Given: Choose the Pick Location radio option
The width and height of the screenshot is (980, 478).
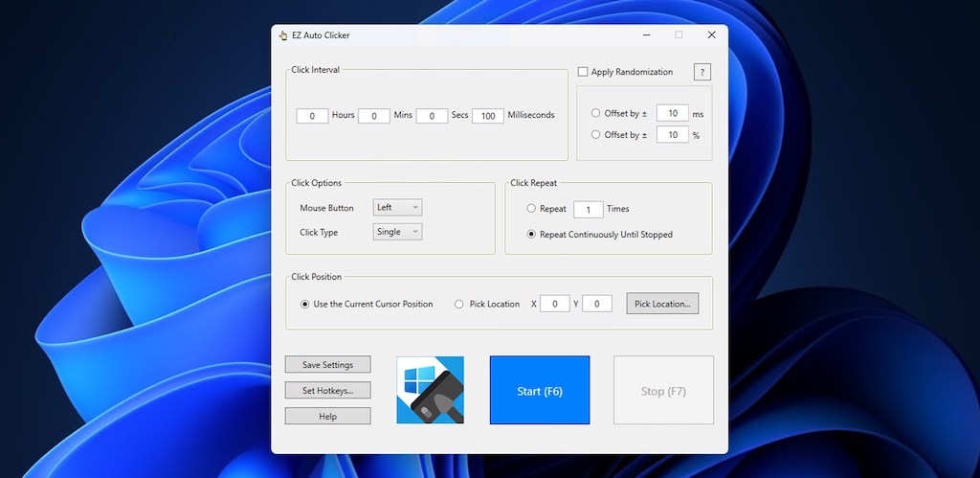Looking at the screenshot, I should point(459,304).
